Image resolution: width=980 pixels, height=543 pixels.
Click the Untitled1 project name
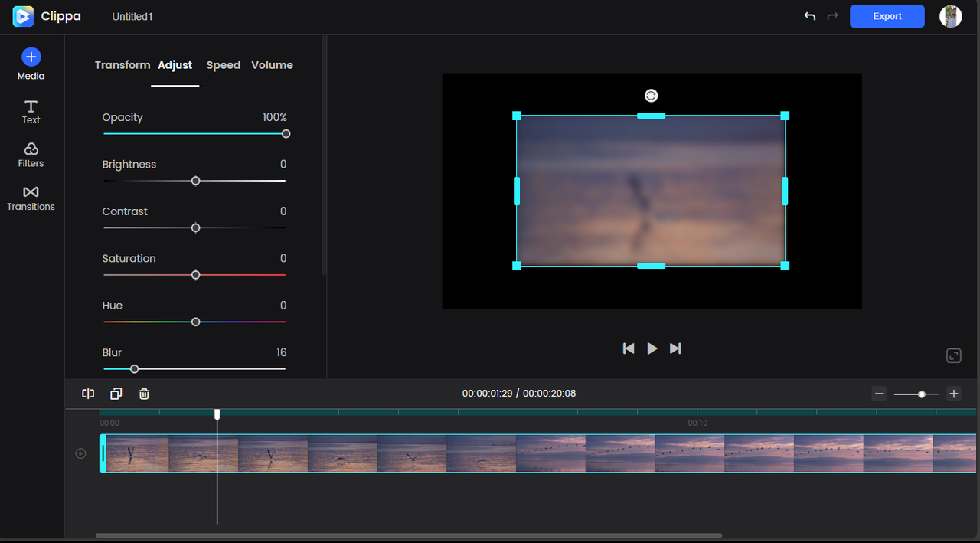pos(132,16)
